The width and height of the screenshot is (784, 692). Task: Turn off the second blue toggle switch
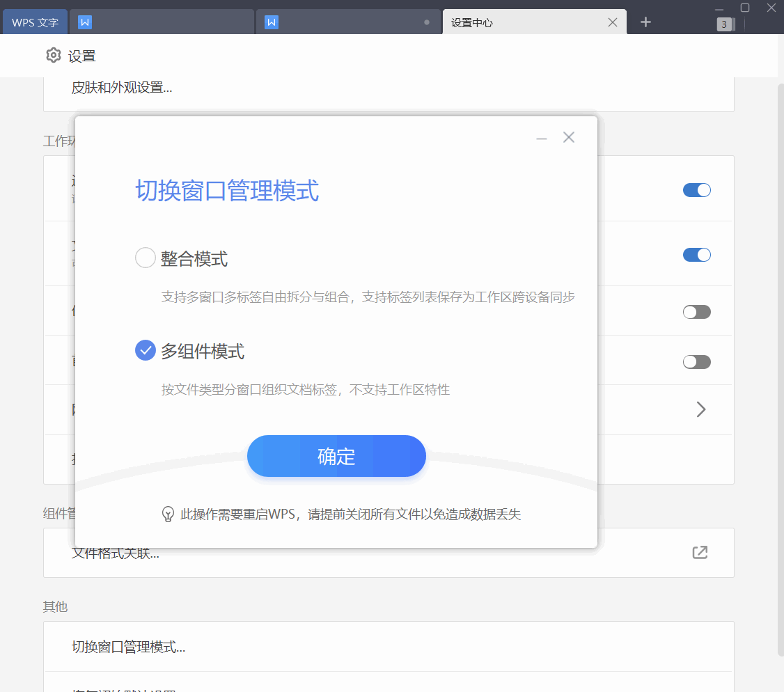pos(696,255)
